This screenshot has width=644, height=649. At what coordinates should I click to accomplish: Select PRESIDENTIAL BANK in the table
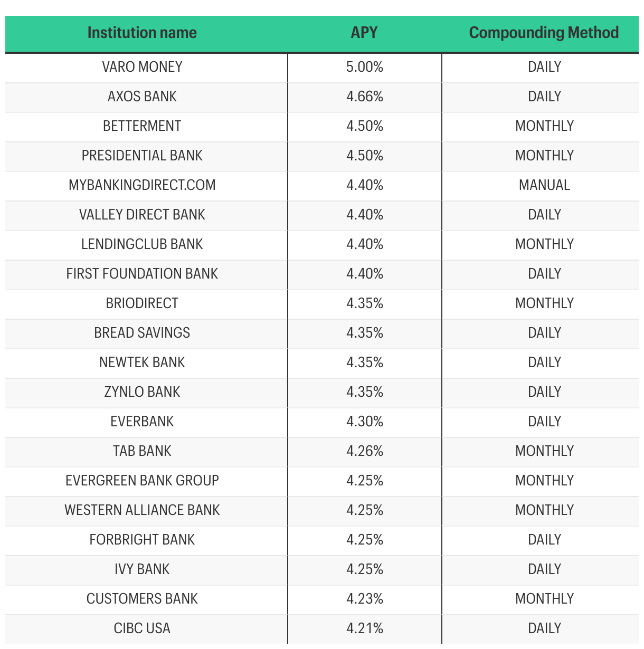tap(142, 156)
